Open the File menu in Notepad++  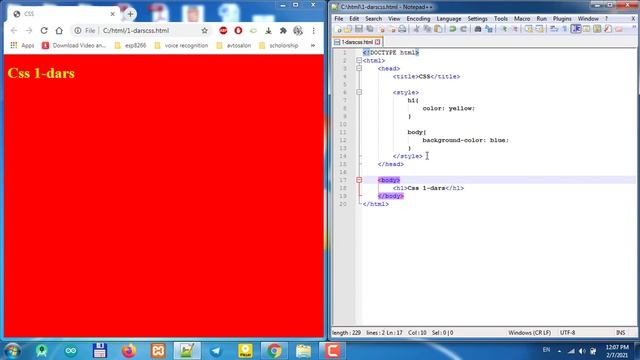339,19
